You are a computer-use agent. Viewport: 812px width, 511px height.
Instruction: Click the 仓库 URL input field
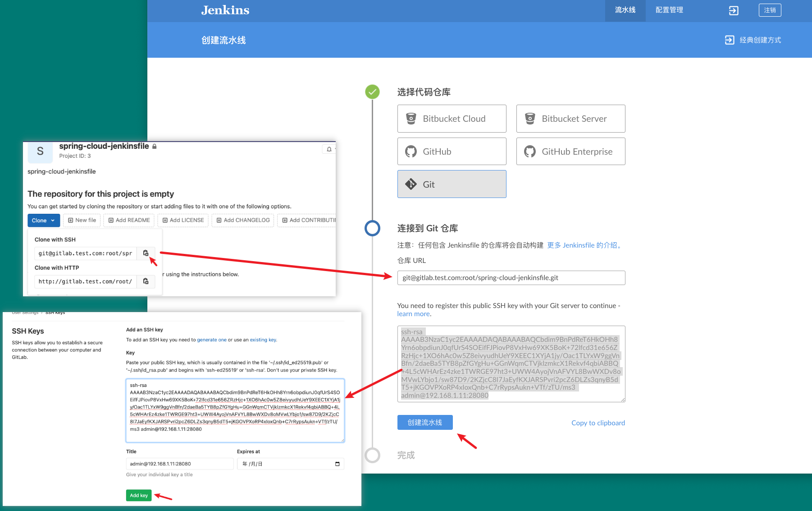click(x=511, y=278)
